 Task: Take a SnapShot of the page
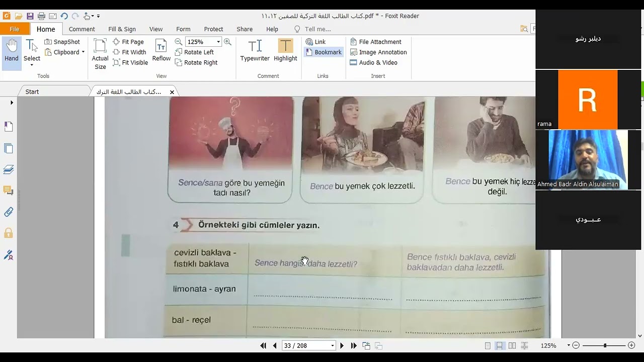tap(62, 42)
